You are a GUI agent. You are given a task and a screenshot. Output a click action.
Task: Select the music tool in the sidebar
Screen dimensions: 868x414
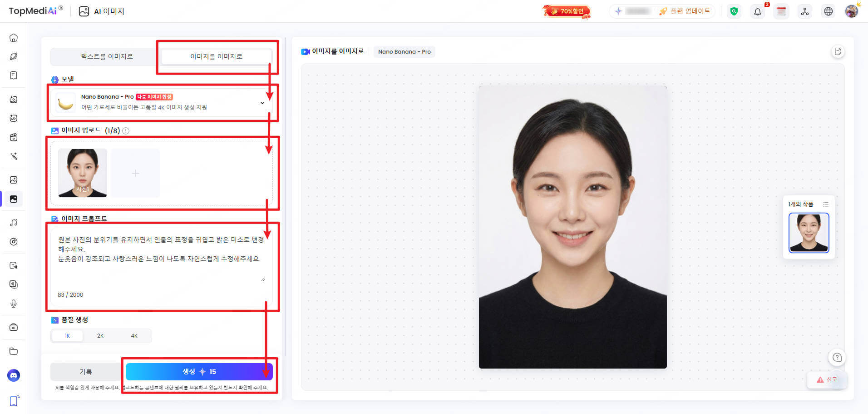coord(13,222)
